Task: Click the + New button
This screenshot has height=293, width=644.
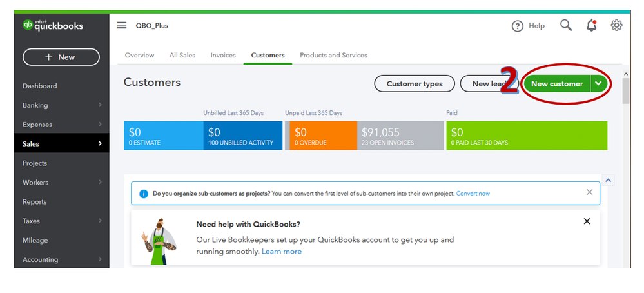Action: tap(61, 57)
